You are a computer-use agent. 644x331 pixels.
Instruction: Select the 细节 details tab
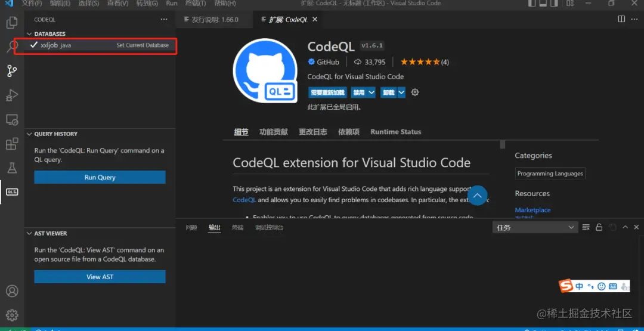coord(241,132)
